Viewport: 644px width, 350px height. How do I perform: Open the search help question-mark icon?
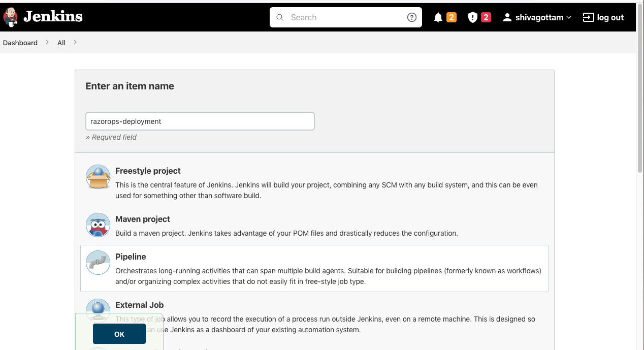tap(412, 17)
